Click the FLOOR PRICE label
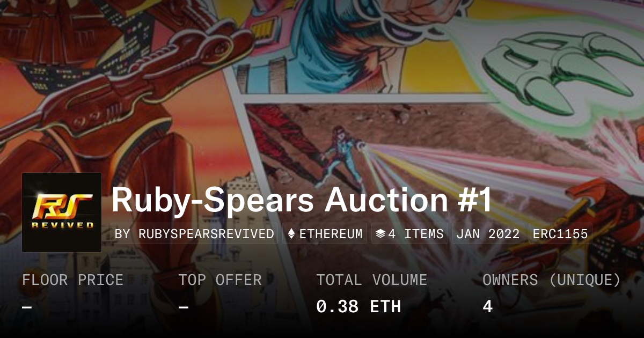The width and height of the screenshot is (644, 338). point(72,280)
